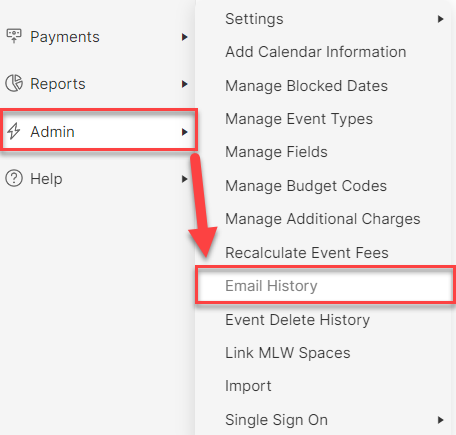Viewport: 456px width, 435px height.
Task: Open the Settings submenu arrow
Action: [x=441, y=19]
